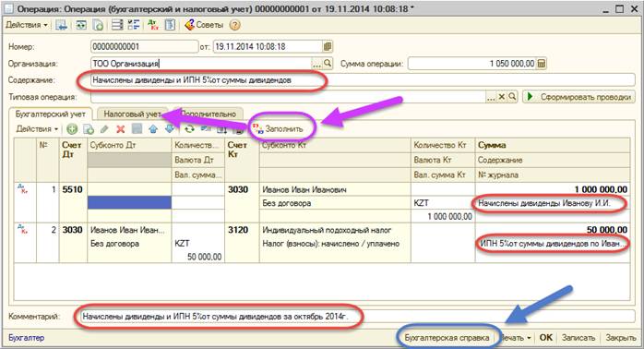The width and height of the screenshot is (644, 349).
Task: Select credit account 3120 in row 2
Action: click(x=243, y=230)
